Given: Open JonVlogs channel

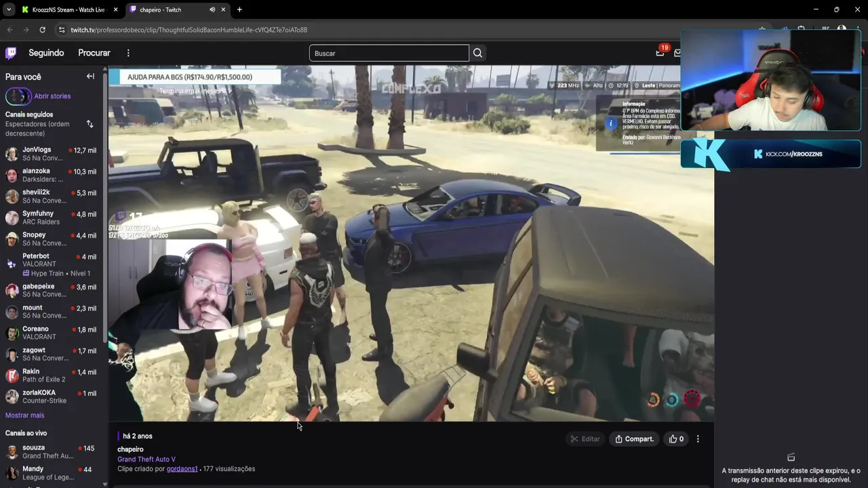Looking at the screenshot, I should (x=52, y=154).
